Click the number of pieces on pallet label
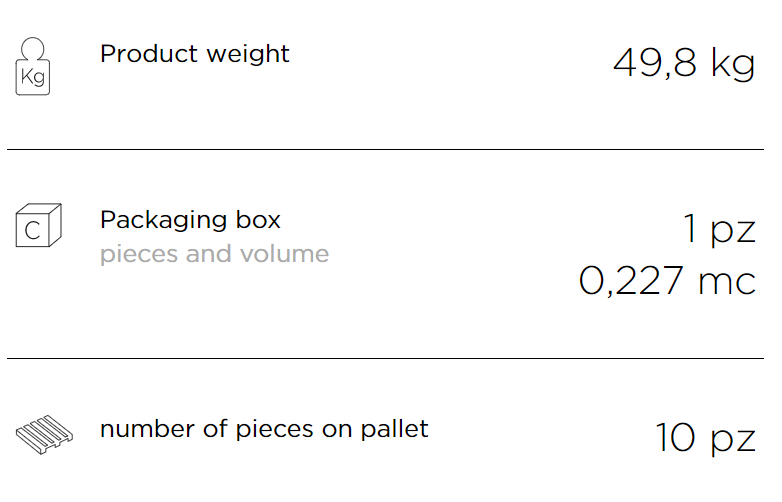The height and width of the screenshot is (502, 782). pyautogui.click(x=264, y=429)
